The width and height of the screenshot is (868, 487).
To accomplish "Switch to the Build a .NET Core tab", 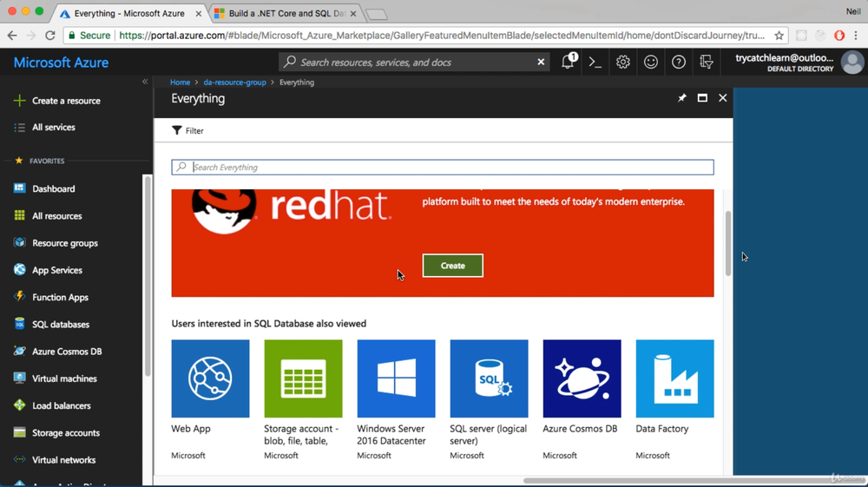I will tap(285, 13).
